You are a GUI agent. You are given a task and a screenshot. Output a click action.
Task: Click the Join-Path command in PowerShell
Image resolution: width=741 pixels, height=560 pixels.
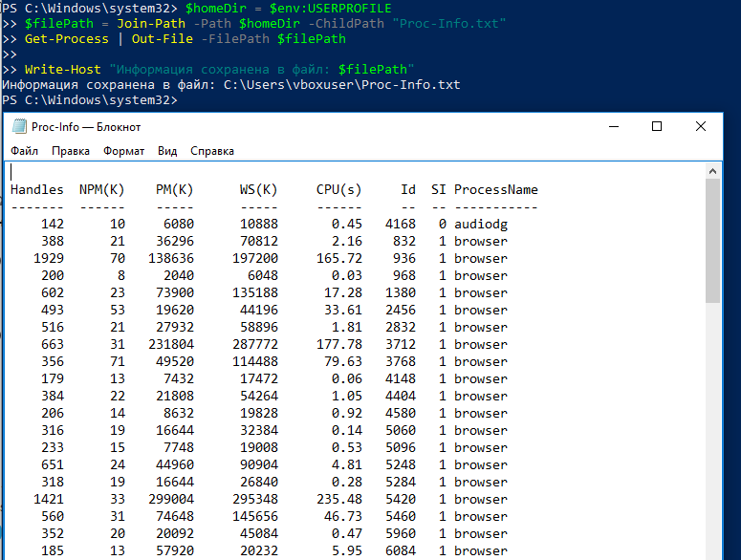pyautogui.click(x=151, y=24)
